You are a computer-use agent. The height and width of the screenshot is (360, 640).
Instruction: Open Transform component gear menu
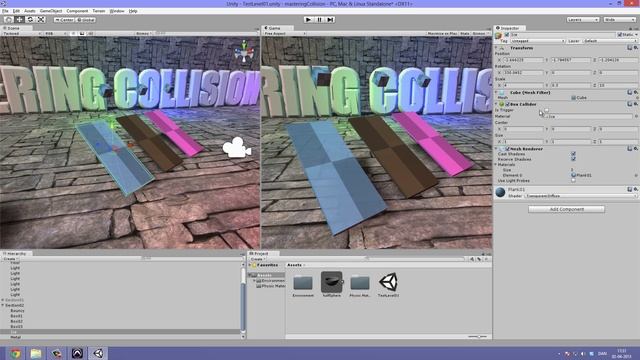click(x=636, y=48)
